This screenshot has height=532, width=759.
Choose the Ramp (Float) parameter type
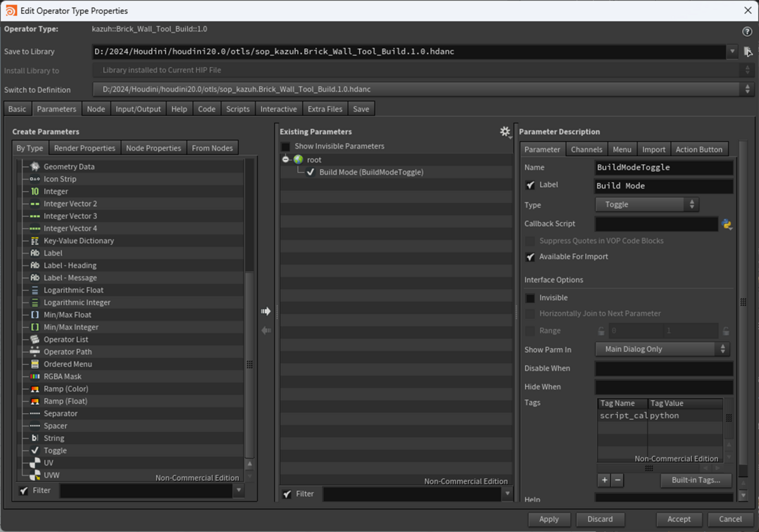pos(65,401)
